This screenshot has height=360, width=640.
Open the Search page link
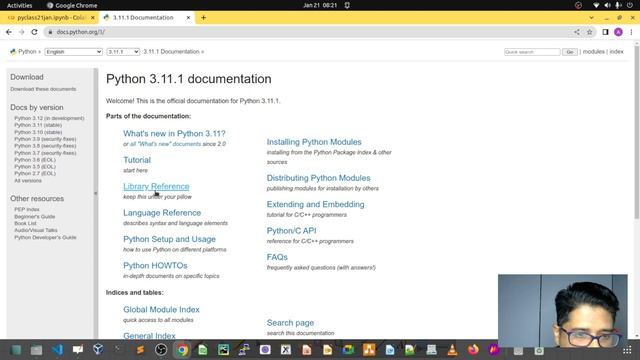click(x=290, y=323)
